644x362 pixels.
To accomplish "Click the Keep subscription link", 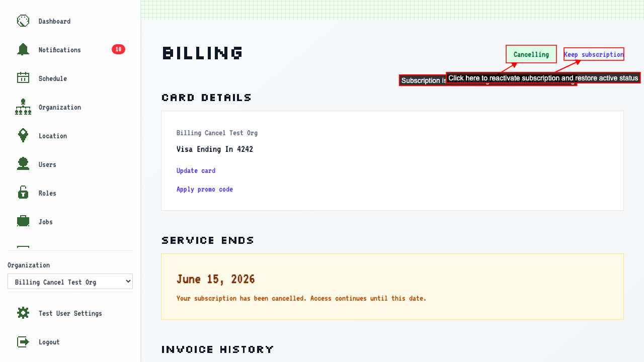I will point(594,54).
